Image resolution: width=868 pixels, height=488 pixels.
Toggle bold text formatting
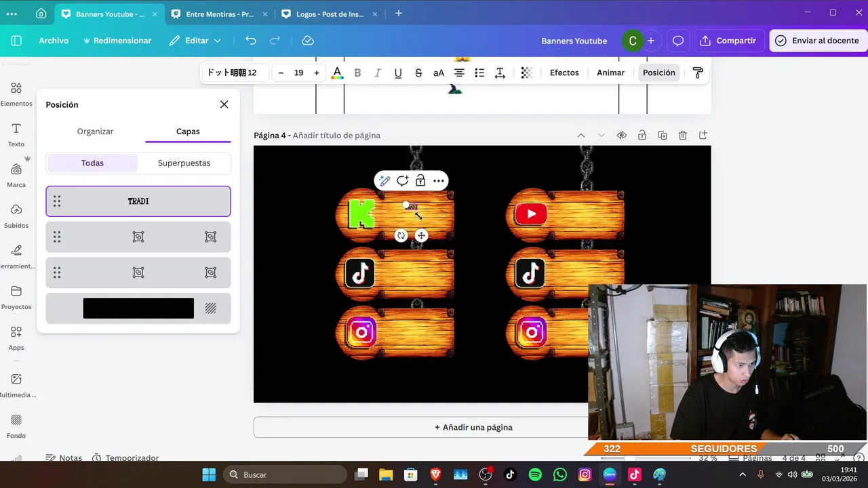[x=357, y=73]
